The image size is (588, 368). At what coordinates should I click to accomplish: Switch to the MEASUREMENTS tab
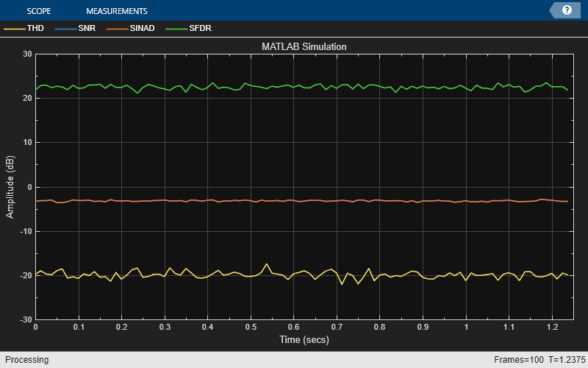click(x=117, y=11)
